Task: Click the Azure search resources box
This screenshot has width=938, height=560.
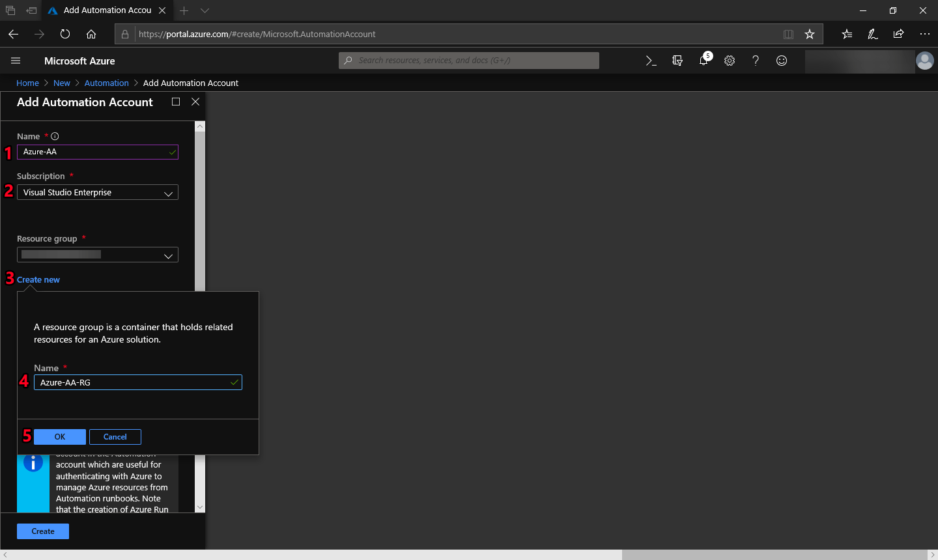Action: [469, 61]
